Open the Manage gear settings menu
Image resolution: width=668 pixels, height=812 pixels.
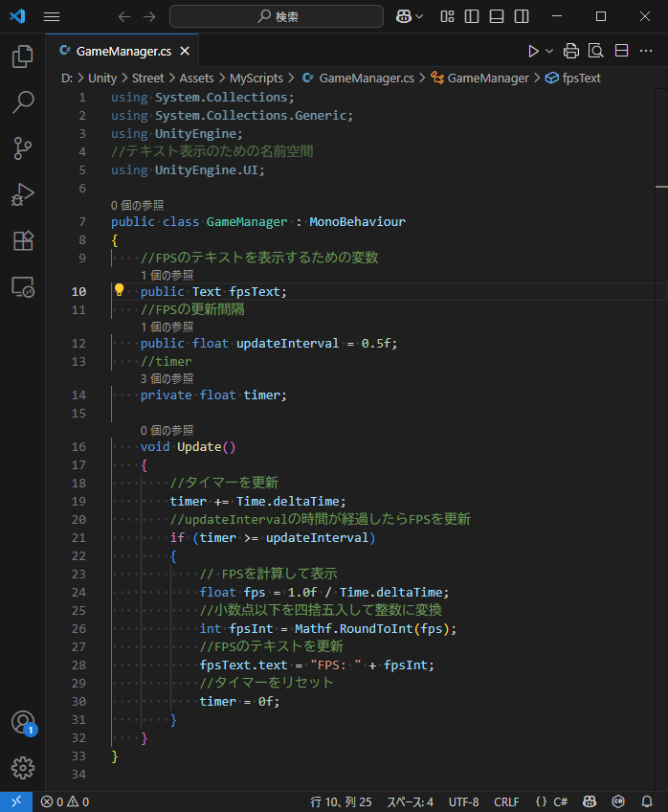pos(23,768)
